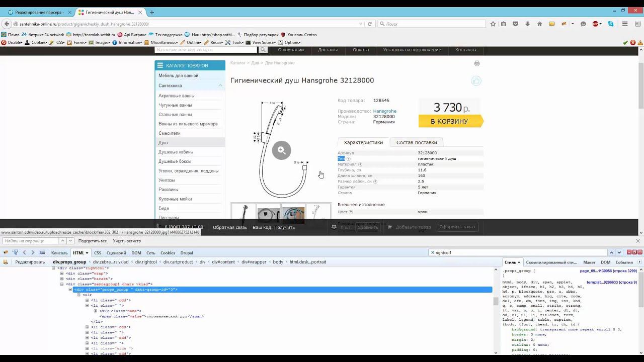
Task: Close the Firebug find bar
Action: tap(638, 241)
